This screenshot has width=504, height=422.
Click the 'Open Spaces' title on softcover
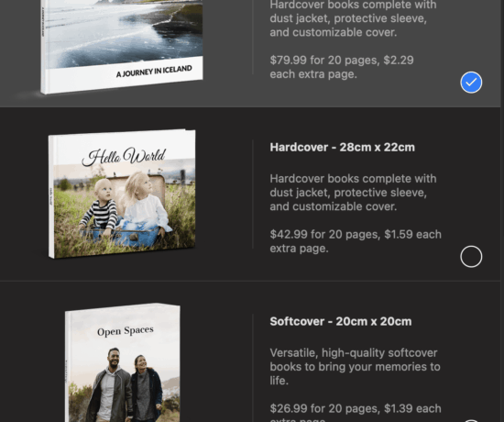point(126,331)
